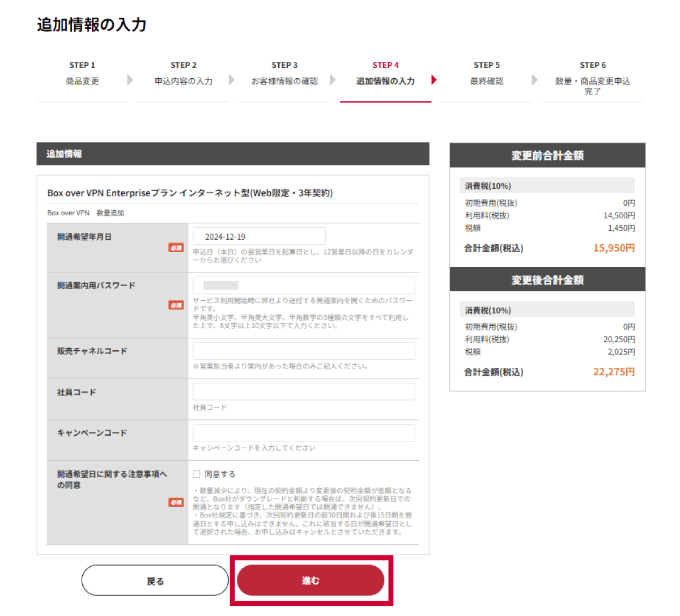Click the gray arrow after STEP 1
Image resolution: width=680 pixels, height=616 pixels.
click(x=130, y=80)
